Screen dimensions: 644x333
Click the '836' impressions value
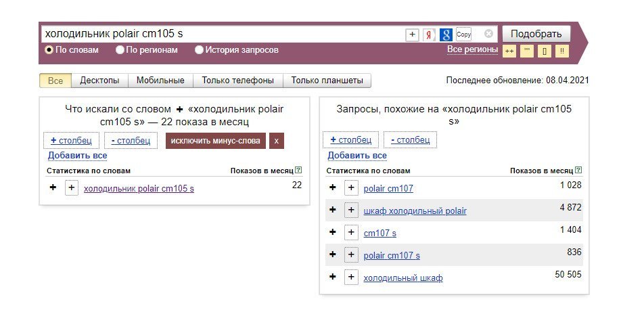pos(574,252)
